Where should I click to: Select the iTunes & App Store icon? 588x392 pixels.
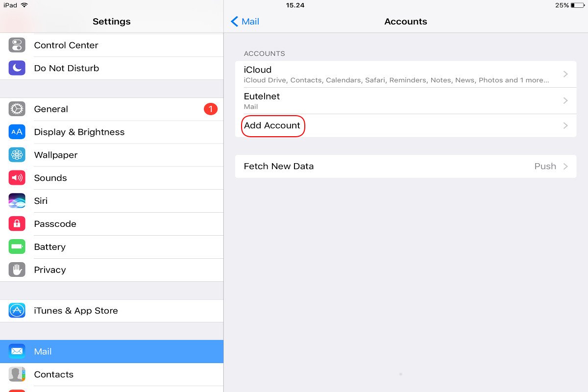17,311
